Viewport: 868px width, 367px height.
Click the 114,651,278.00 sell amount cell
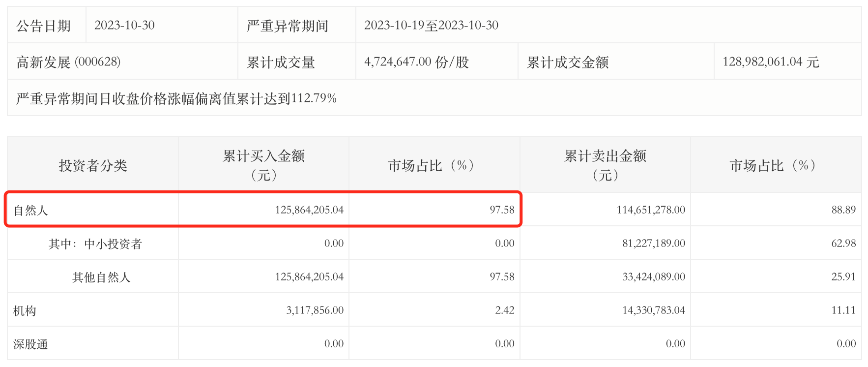(x=650, y=210)
